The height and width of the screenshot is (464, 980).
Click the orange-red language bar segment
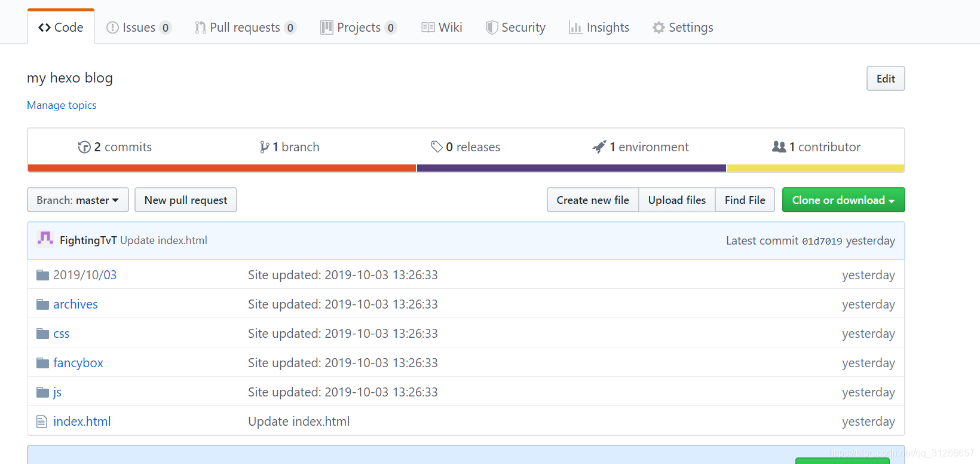(222, 168)
